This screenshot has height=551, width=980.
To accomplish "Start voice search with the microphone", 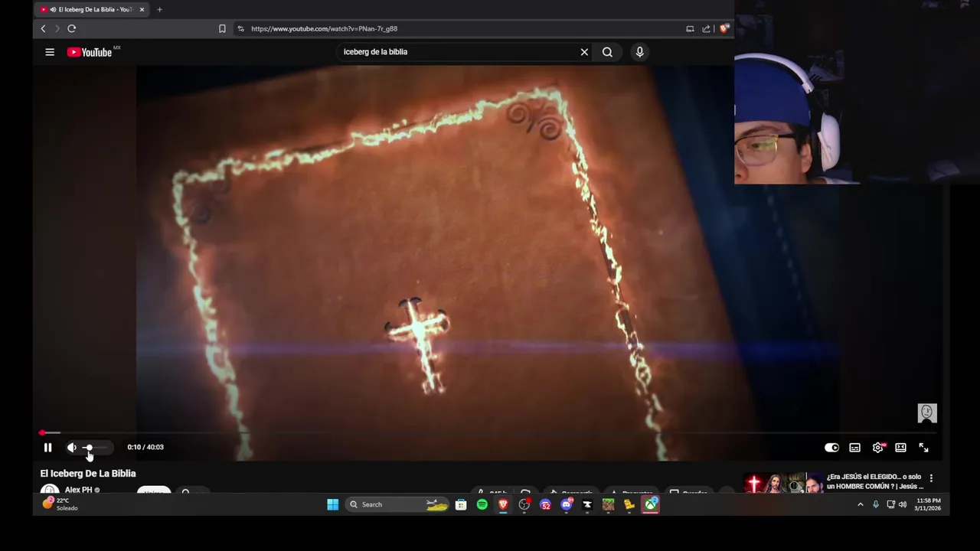I will tap(639, 52).
